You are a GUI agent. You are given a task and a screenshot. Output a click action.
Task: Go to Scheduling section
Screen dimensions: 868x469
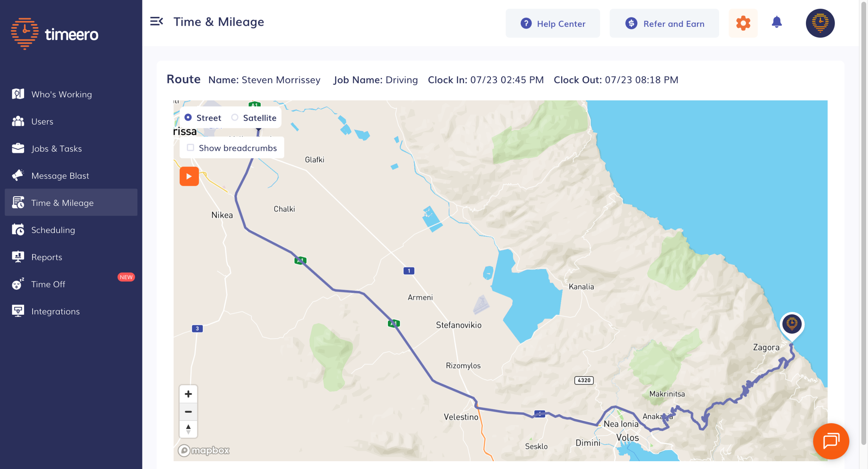[x=53, y=230]
